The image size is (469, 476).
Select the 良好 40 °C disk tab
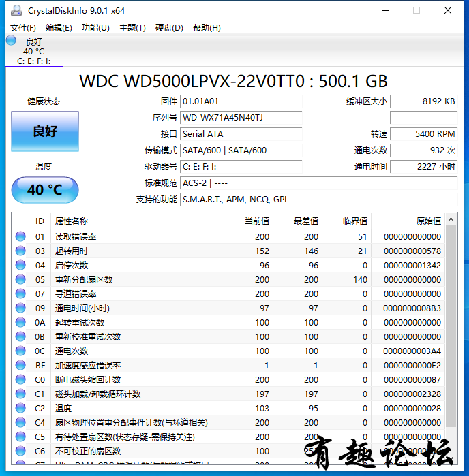[x=34, y=50]
